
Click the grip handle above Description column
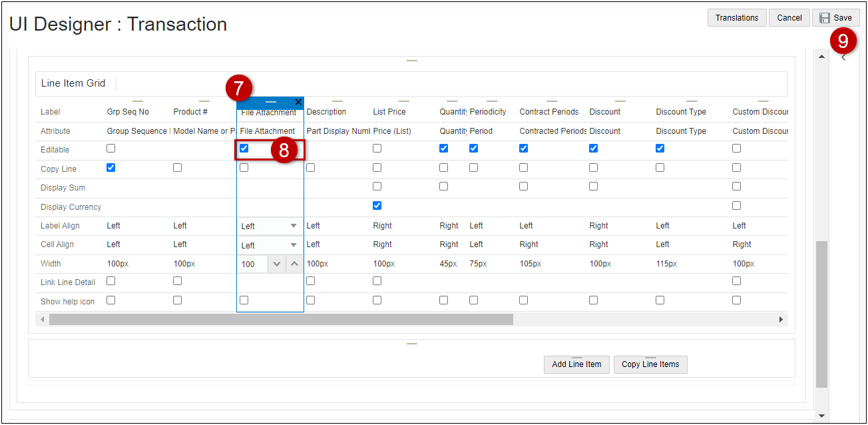pyautogui.click(x=337, y=101)
